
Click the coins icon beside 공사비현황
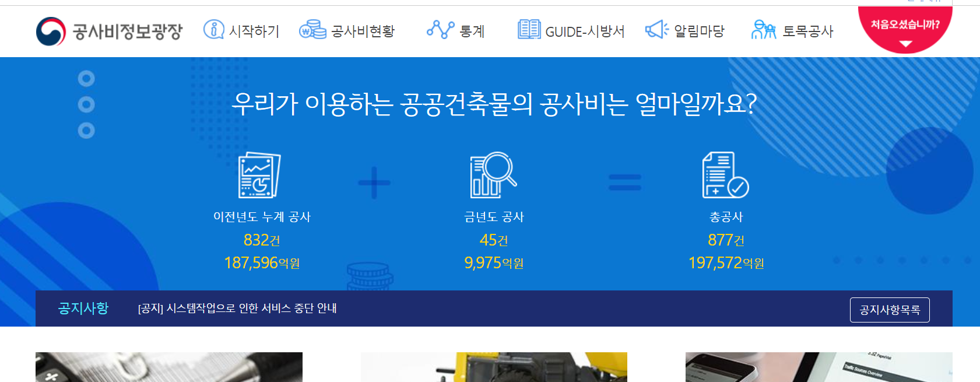312,29
